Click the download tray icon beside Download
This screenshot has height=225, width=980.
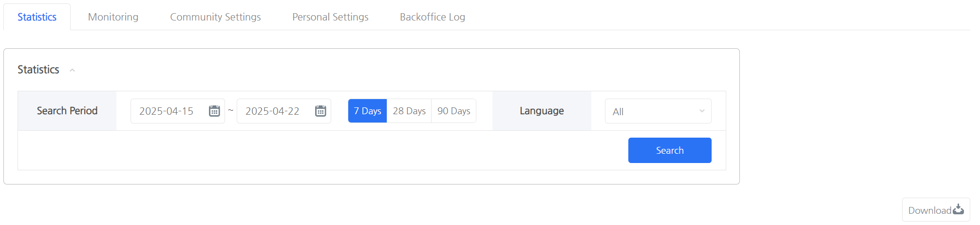tap(958, 210)
